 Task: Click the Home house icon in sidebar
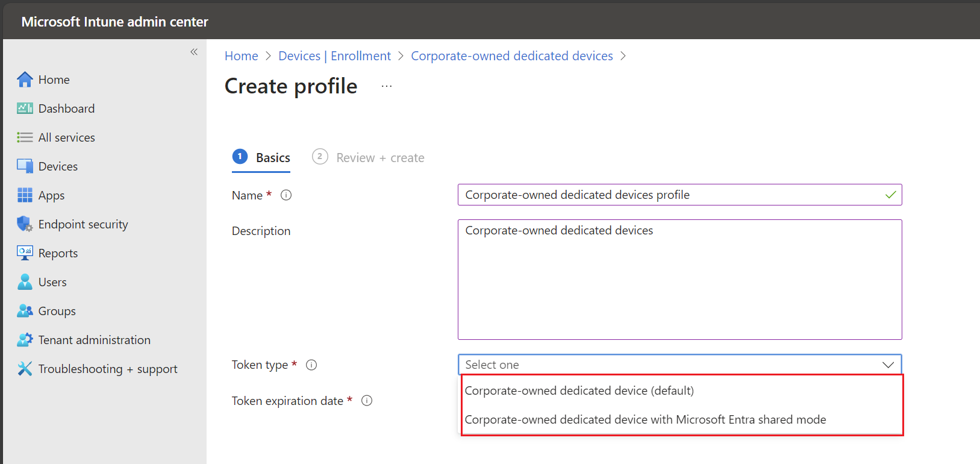25,80
